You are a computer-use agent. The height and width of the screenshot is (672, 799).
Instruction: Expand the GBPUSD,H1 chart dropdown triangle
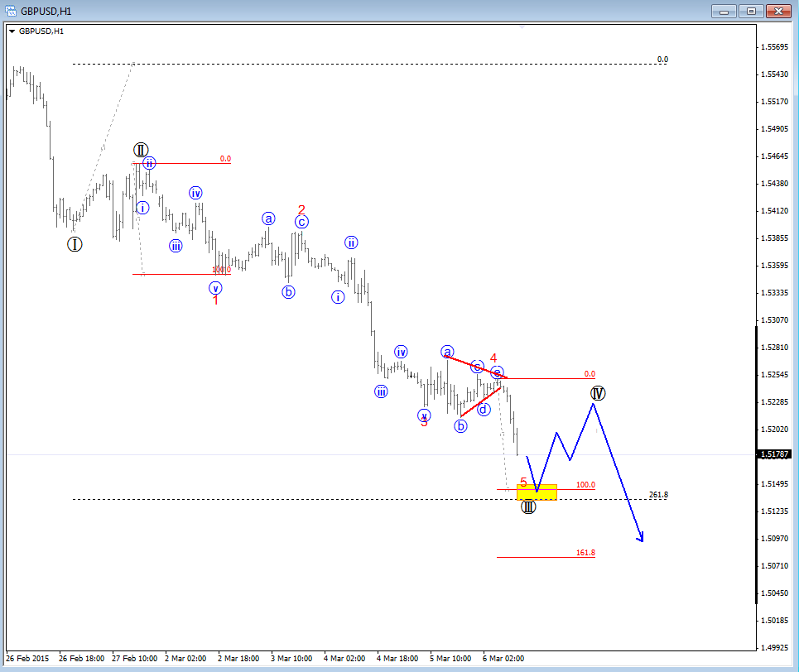coord(12,31)
